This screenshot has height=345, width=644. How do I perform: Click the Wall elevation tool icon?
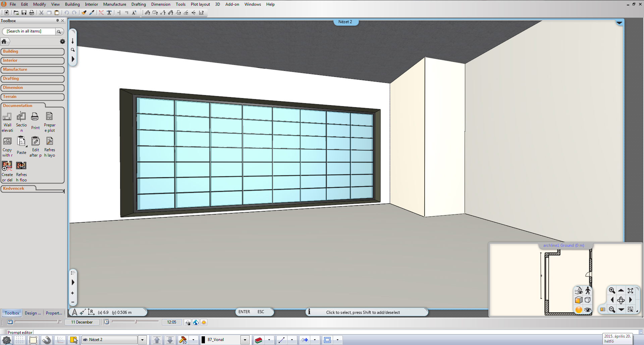tap(7, 117)
